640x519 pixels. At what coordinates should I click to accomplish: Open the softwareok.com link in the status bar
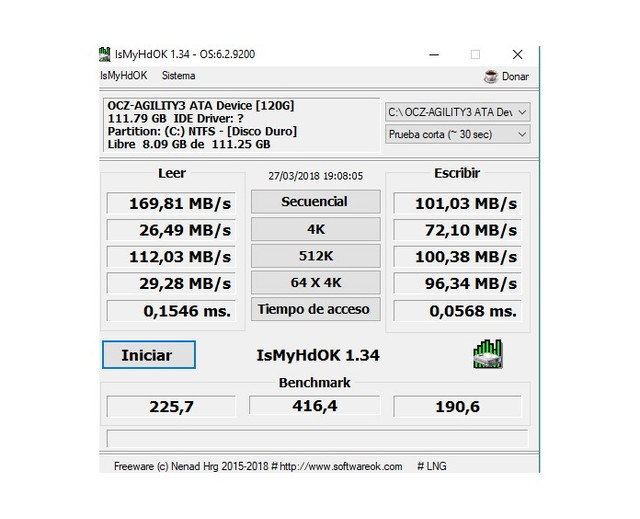pyautogui.click(x=341, y=466)
